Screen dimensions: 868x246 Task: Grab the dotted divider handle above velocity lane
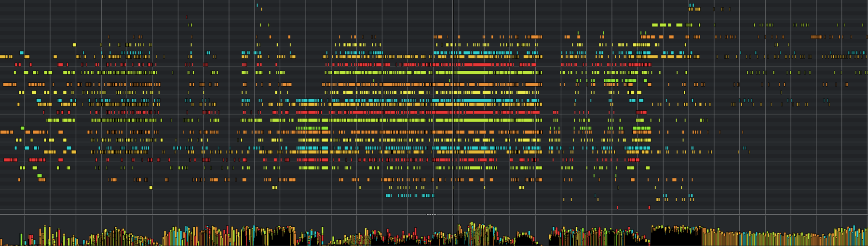pyautogui.click(x=431, y=215)
